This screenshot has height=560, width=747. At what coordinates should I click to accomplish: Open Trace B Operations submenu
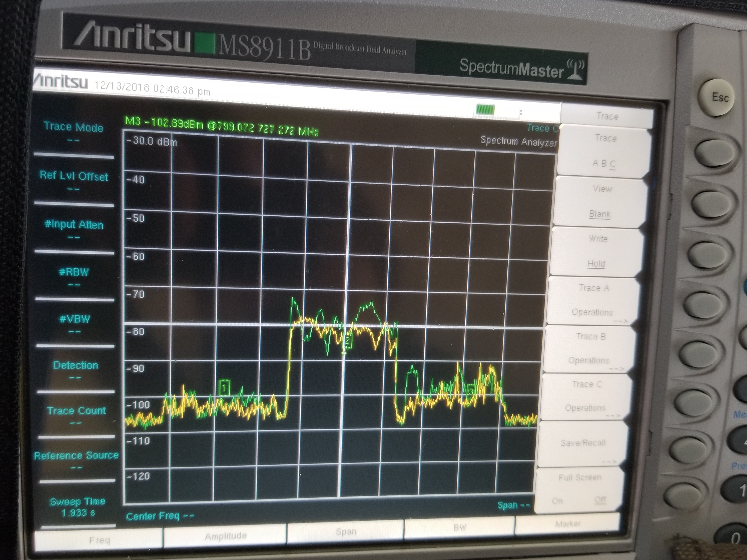[x=590, y=348]
